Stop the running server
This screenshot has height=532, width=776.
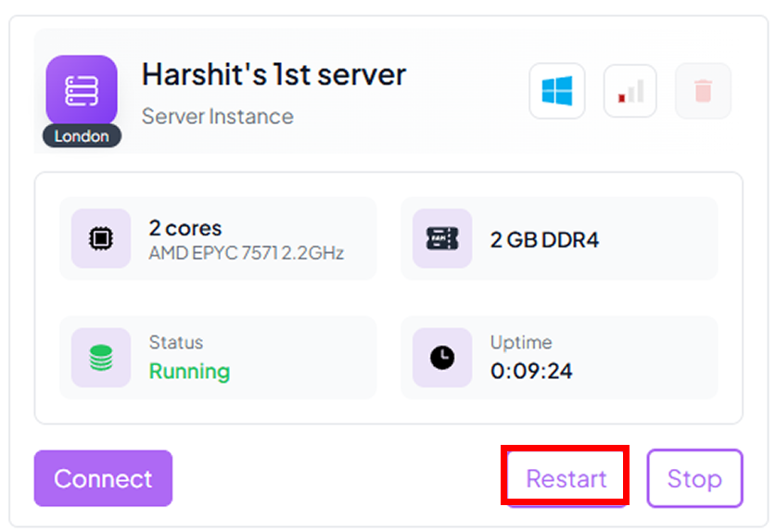click(694, 478)
